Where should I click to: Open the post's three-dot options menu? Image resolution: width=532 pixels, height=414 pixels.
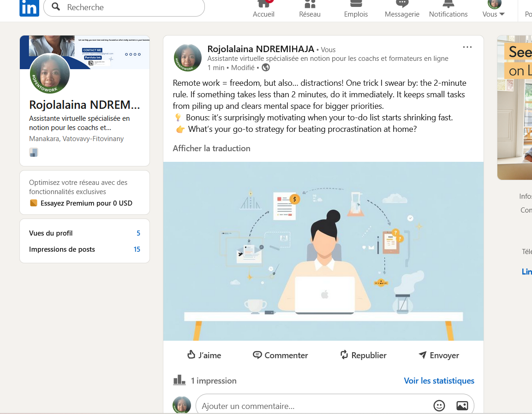[x=467, y=47]
